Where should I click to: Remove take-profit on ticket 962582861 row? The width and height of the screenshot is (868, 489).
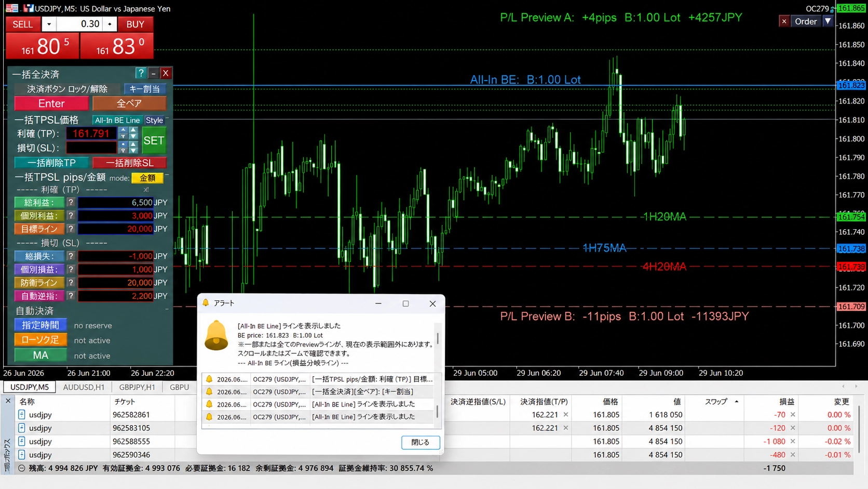(x=566, y=415)
